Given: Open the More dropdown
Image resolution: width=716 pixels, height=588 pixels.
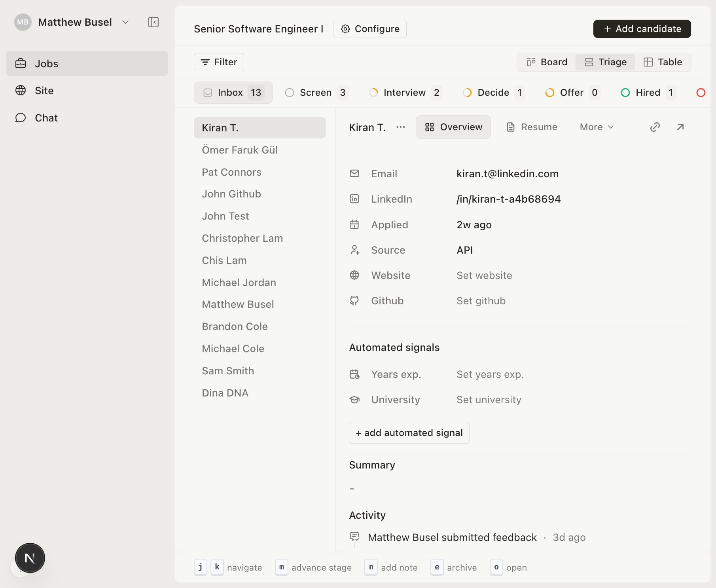Looking at the screenshot, I should coord(597,127).
